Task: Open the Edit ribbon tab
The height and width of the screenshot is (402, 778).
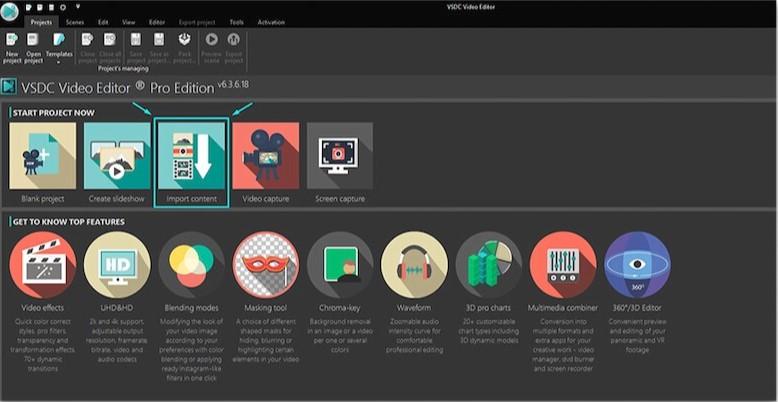Action: tap(103, 22)
